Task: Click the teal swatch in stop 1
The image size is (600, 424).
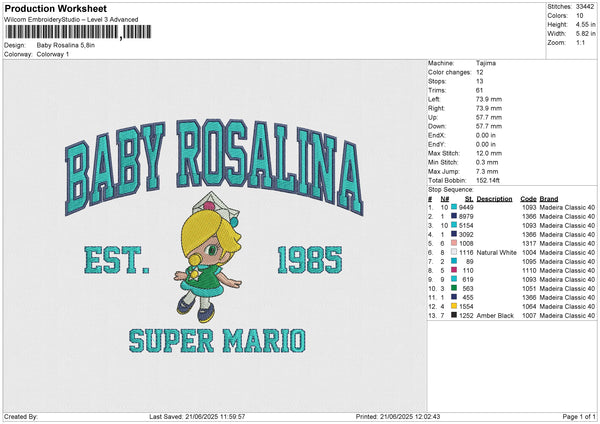Action: click(x=454, y=207)
